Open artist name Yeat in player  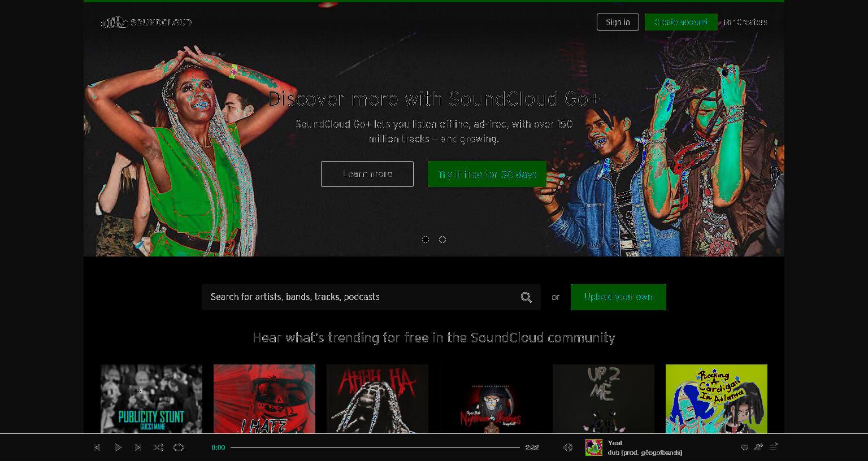tap(615, 443)
